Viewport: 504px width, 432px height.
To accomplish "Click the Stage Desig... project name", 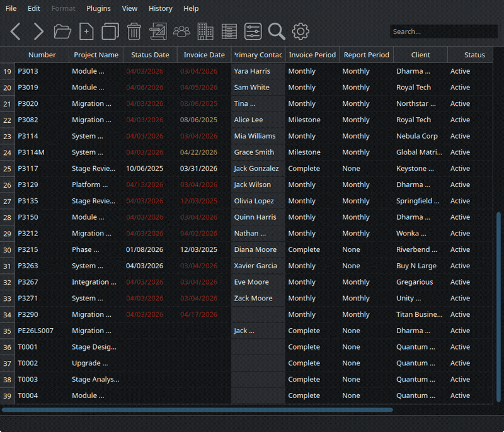I will pos(96,347).
